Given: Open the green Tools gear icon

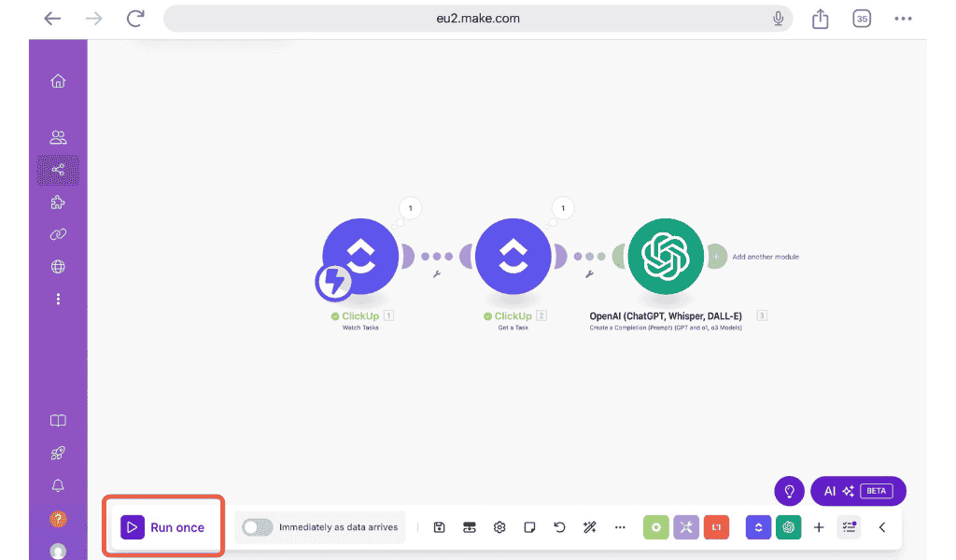Looking at the screenshot, I should coord(656,527).
